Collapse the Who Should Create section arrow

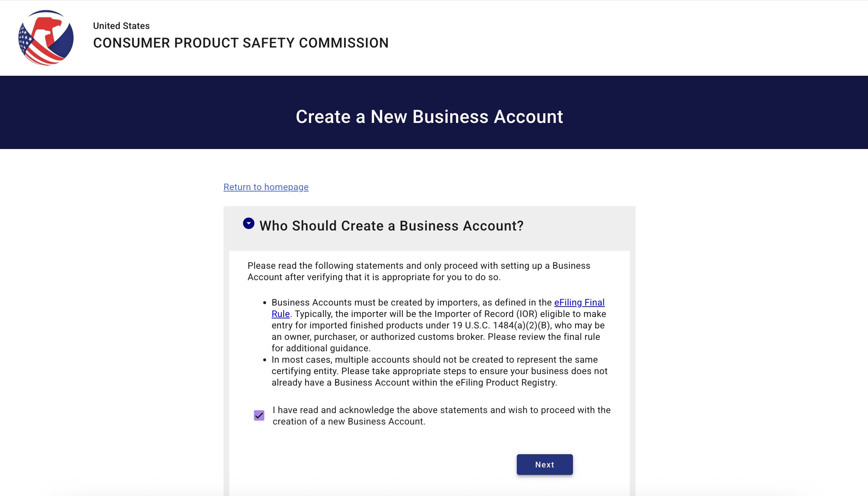[249, 223]
